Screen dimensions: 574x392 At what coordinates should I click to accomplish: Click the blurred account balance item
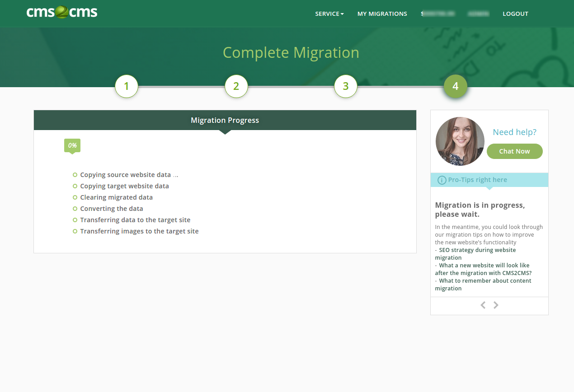[438, 14]
